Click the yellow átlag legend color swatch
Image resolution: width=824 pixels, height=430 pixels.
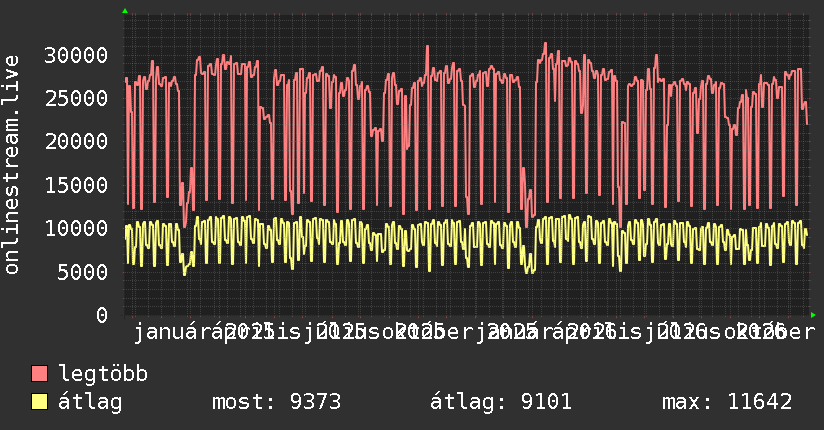pos(39,402)
